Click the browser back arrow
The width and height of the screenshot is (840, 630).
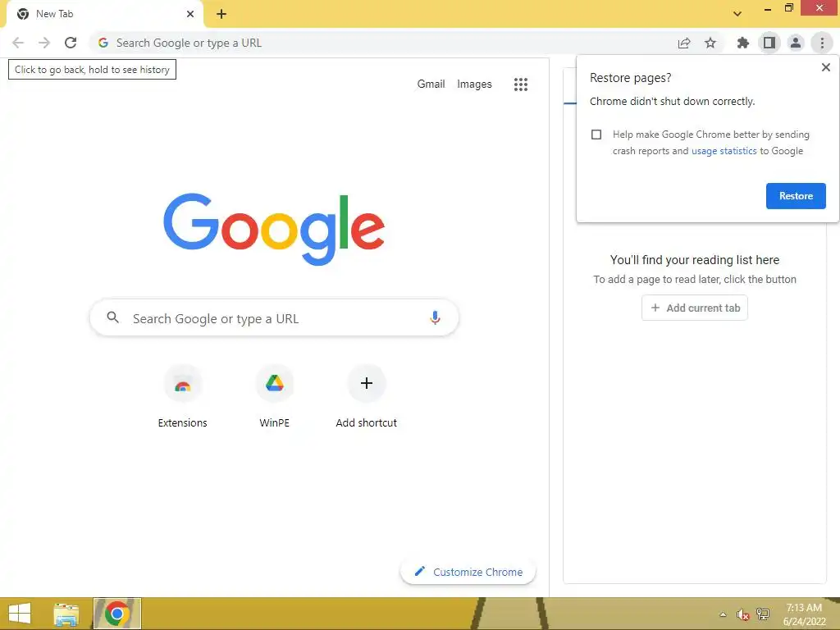click(x=18, y=43)
